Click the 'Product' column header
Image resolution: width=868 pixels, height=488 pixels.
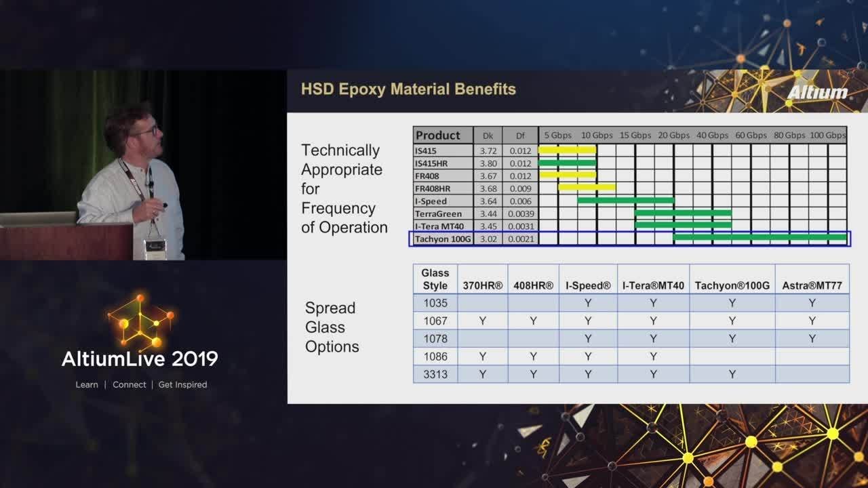tap(443, 135)
